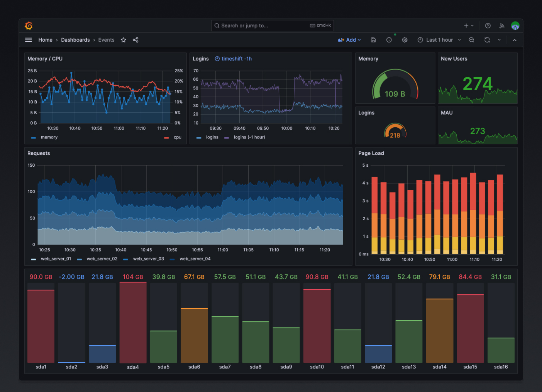
Task: Toggle the cpu series legend item
Action: coord(173,137)
